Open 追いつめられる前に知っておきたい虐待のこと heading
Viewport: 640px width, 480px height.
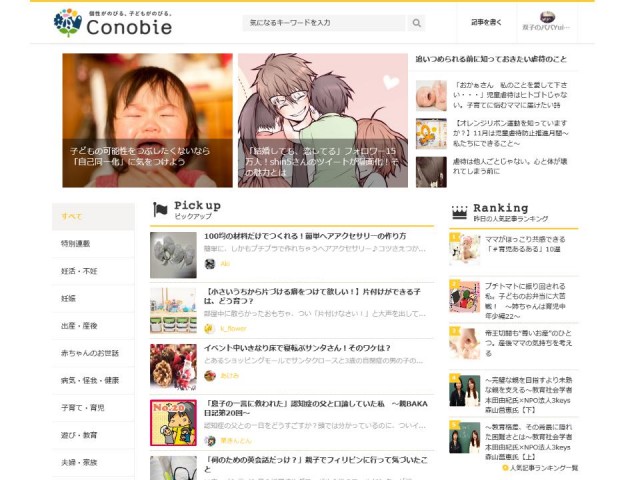491,59
